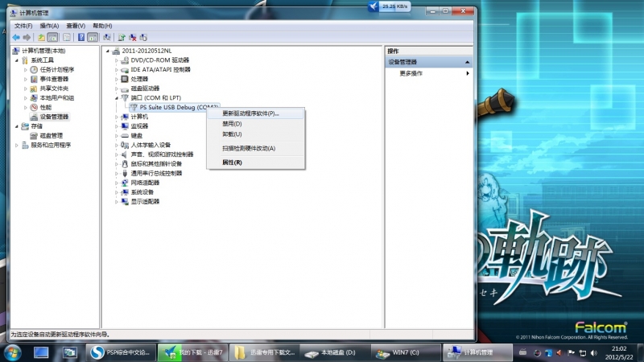Click the Windows Start orb

[x=12, y=352]
